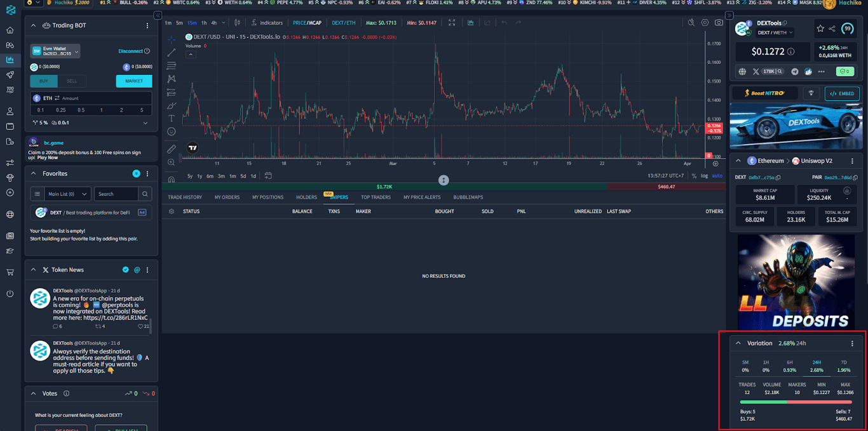Switch to HOLDERS tab
This screenshot has height=431, width=868.
point(306,197)
